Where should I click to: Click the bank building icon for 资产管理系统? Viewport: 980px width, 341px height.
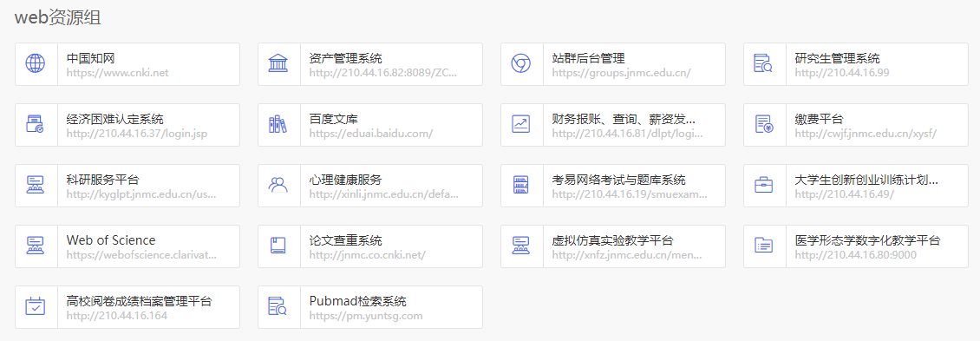coord(278,64)
